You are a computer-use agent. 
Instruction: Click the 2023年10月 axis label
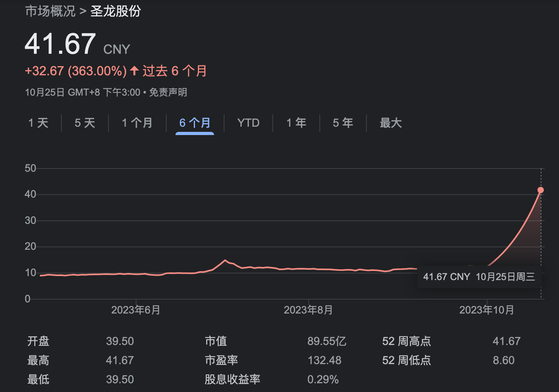pyautogui.click(x=486, y=310)
